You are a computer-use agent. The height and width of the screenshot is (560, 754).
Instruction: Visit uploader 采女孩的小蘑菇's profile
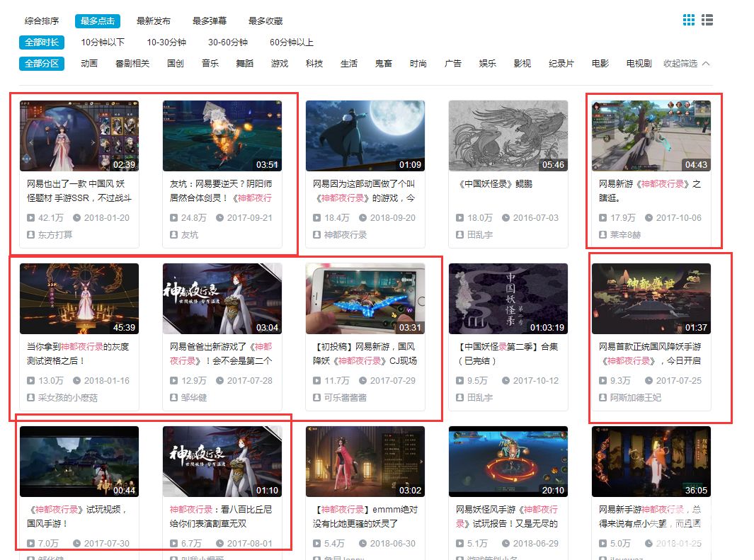pos(62,398)
